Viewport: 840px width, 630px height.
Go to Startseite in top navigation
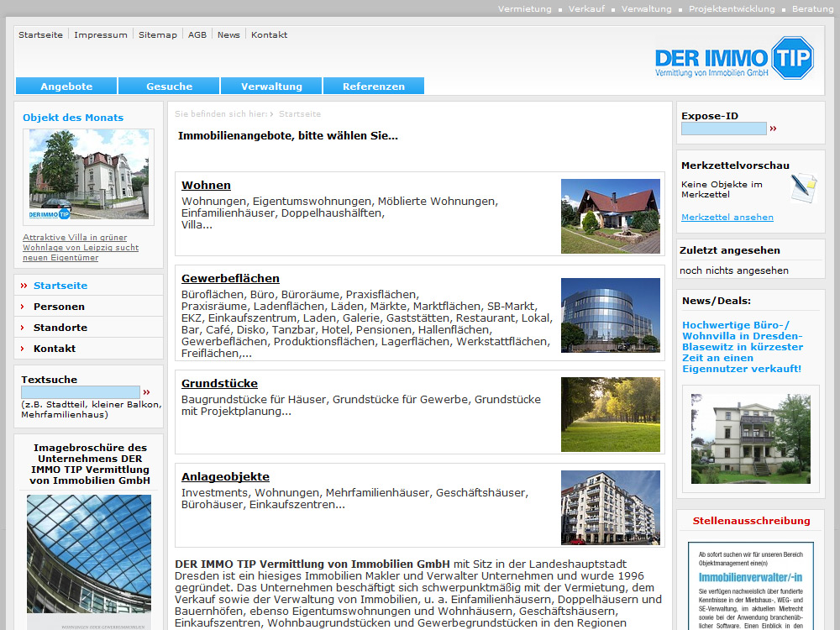pyautogui.click(x=40, y=34)
